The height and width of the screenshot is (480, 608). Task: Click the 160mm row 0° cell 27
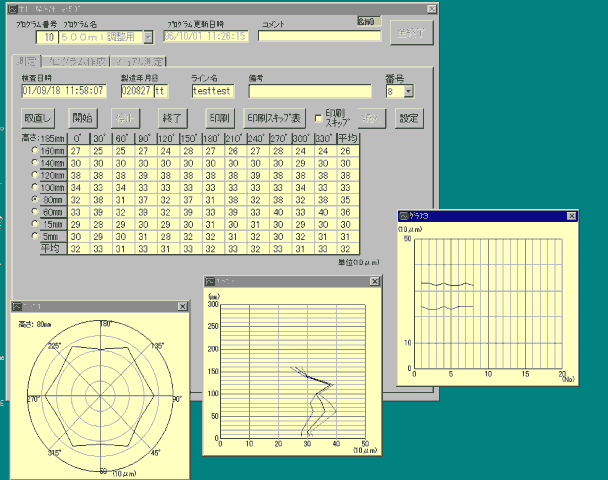(79, 151)
